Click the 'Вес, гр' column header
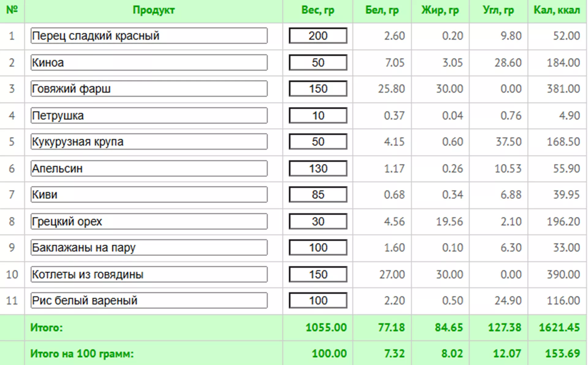This screenshot has height=365, width=588. 318,10
